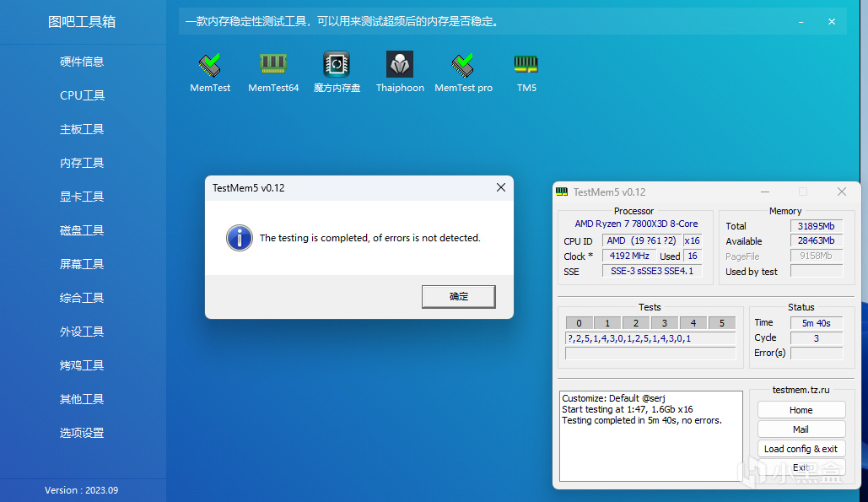Click the Customize: Default @serj log line
This screenshot has width=868, height=502.
pyautogui.click(x=613, y=398)
